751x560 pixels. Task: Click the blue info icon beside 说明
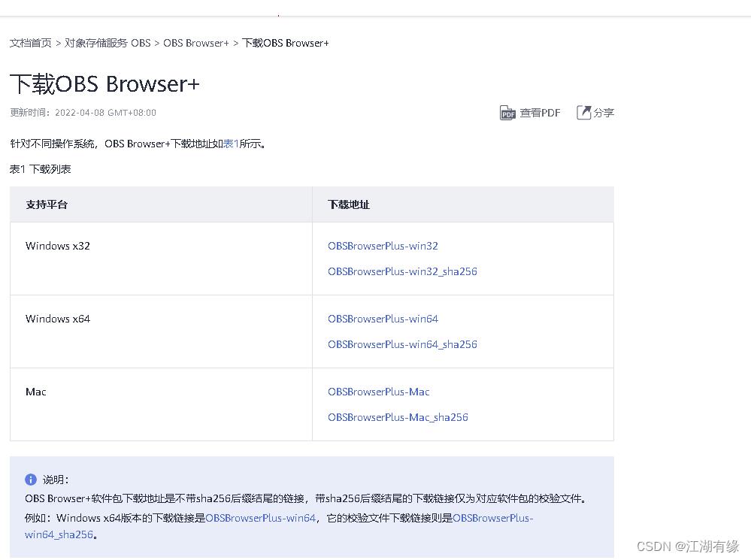31,480
